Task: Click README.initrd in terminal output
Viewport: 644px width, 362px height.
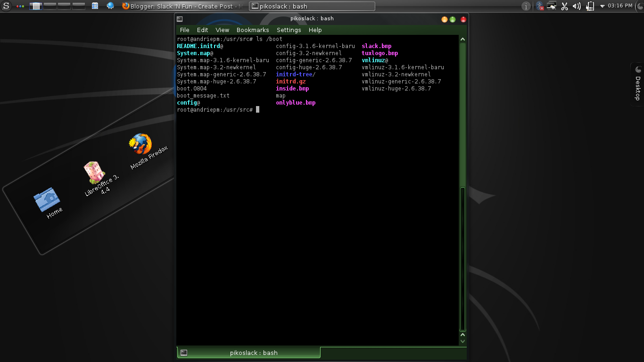Action: (198, 46)
